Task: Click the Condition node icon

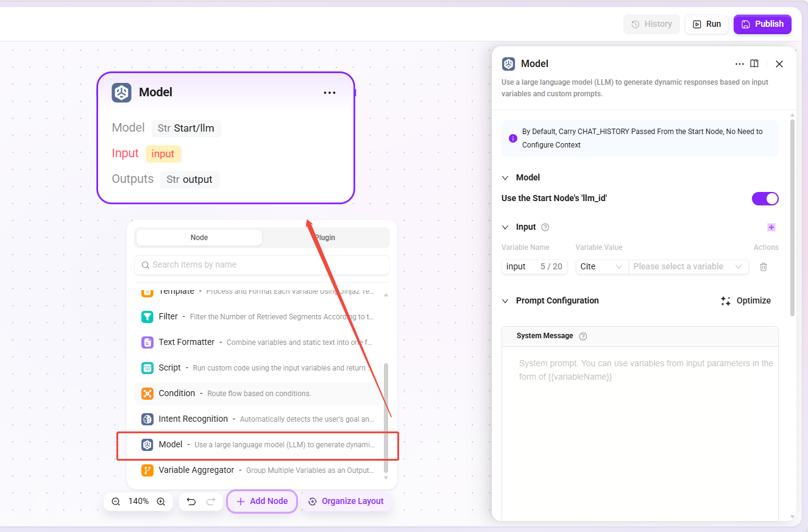Action: click(147, 394)
